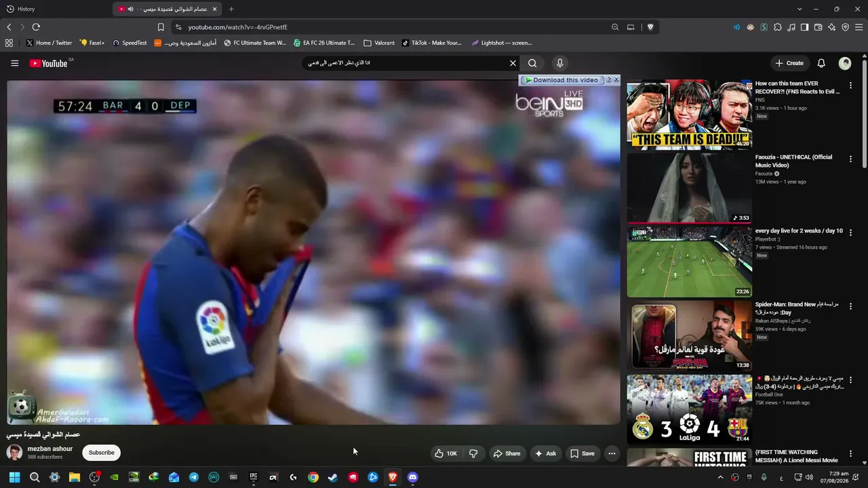Open the Fasel+ bookmark
The height and width of the screenshot is (488, 868).
pos(92,43)
